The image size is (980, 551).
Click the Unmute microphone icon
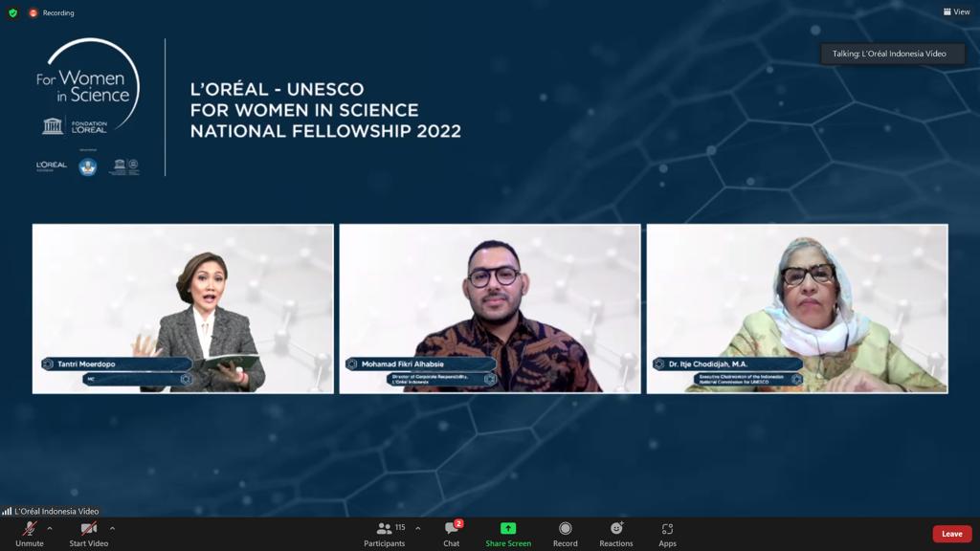click(x=30, y=528)
